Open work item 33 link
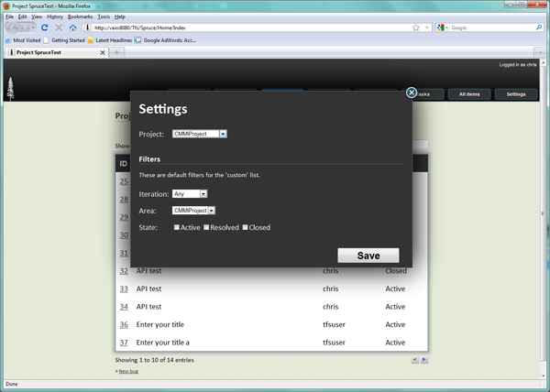Image resolution: width=550 pixels, height=392 pixels. (124, 289)
